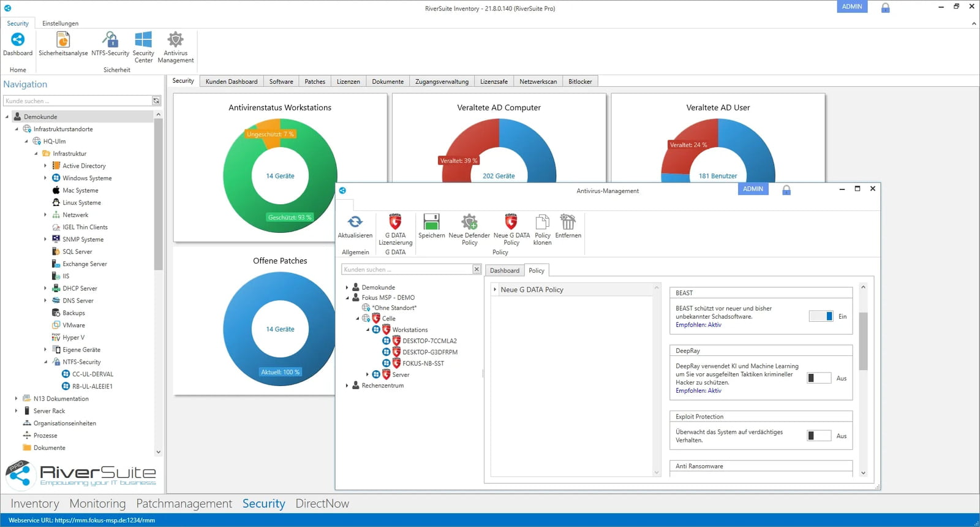Open the DirectNow module
Image resolution: width=980 pixels, height=527 pixels.
[322, 504]
